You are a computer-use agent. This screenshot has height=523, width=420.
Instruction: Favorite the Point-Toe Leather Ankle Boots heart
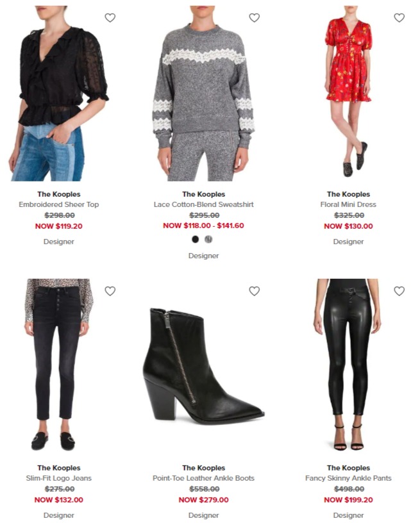point(254,291)
